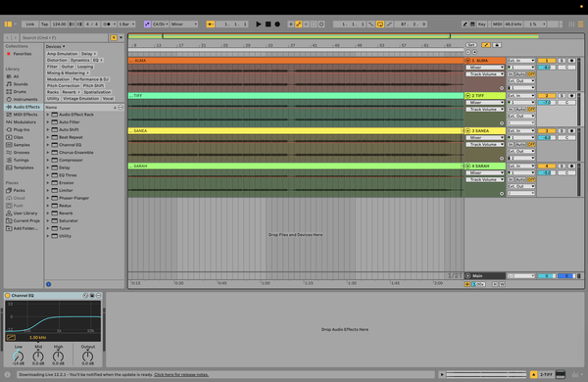Click the TIFF clip header in arrangement

(x=296, y=96)
